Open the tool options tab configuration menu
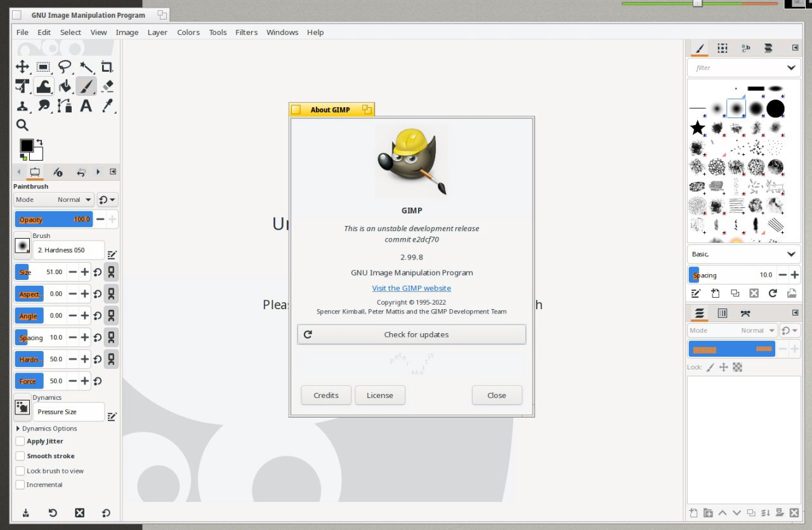 tap(113, 171)
